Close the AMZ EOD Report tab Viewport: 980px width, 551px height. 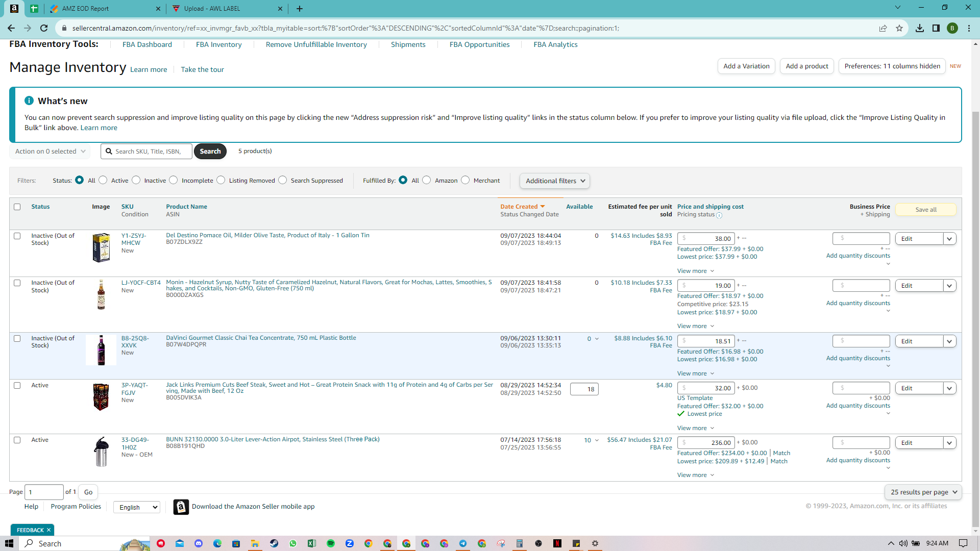[x=158, y=9]
